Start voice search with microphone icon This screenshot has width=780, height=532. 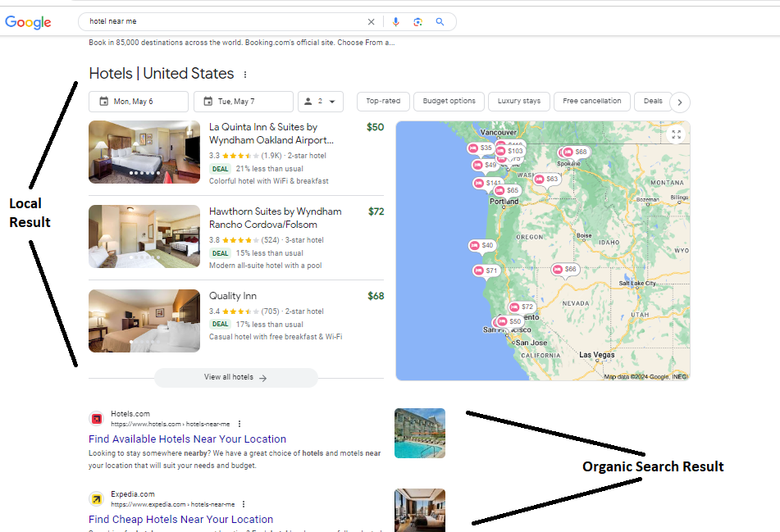click(x=395, y=22)
